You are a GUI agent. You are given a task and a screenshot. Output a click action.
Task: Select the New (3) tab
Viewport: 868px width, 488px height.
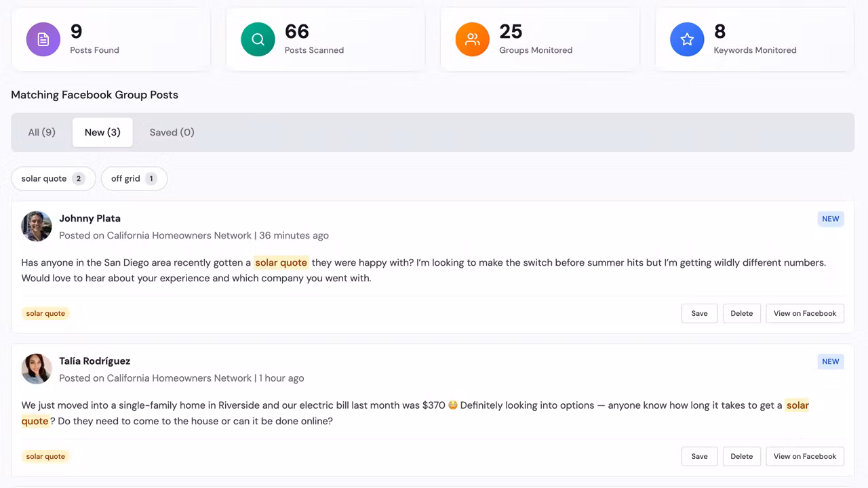pos(102,132)
